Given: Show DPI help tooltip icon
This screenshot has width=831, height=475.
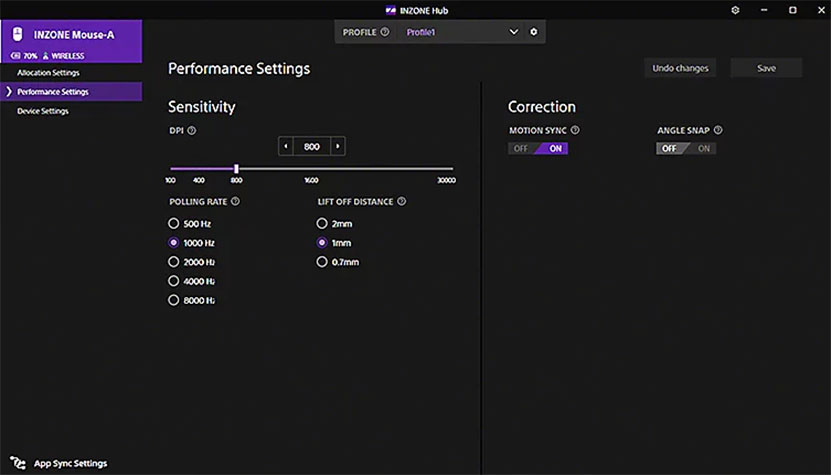Looking at the screenshot, I should 192,130.
